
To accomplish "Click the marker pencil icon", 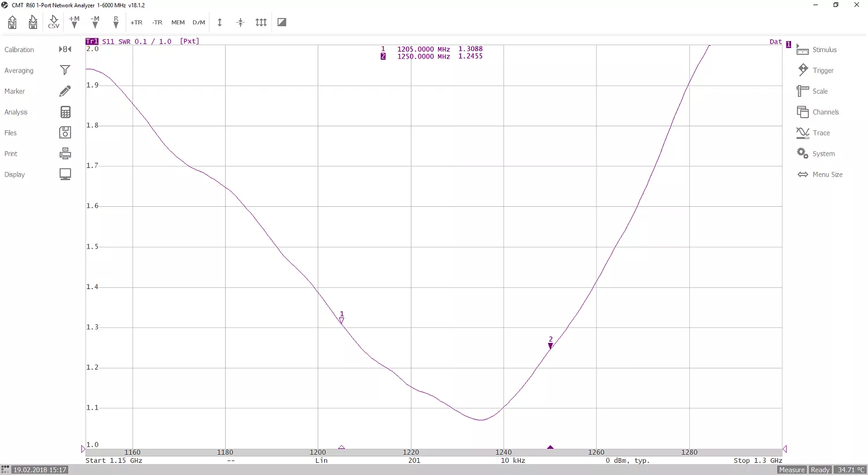I will pos(65,91).
